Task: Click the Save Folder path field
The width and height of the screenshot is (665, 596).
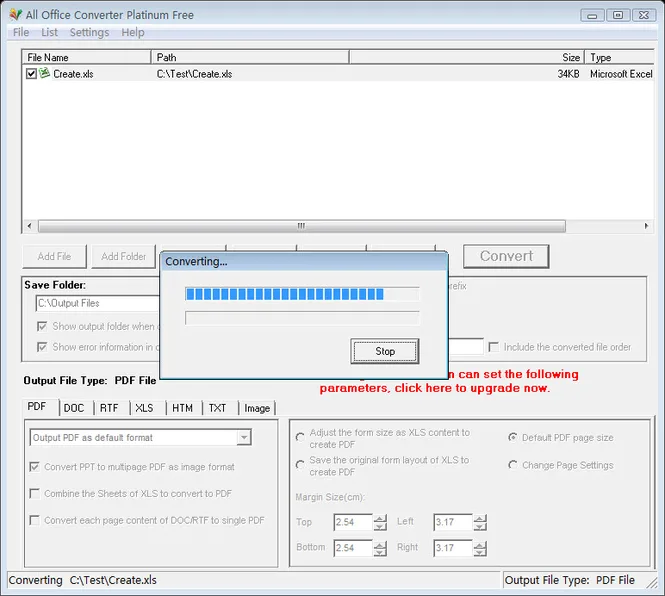Action: (x=98, y=303)
